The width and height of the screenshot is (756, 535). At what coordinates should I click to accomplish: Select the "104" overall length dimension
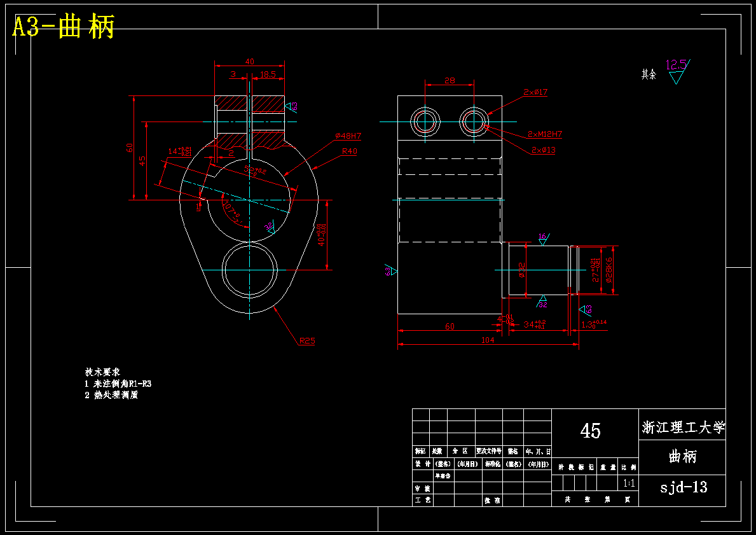488,340
